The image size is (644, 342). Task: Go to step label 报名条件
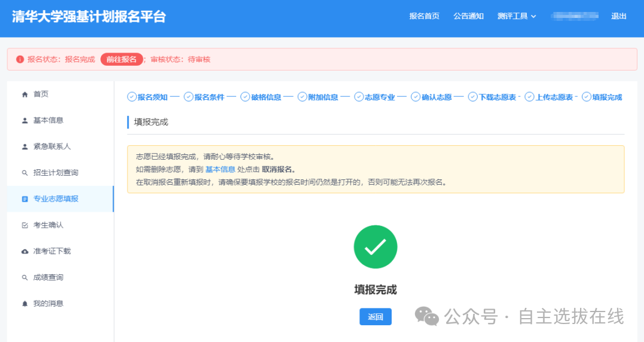coord(209,97)
